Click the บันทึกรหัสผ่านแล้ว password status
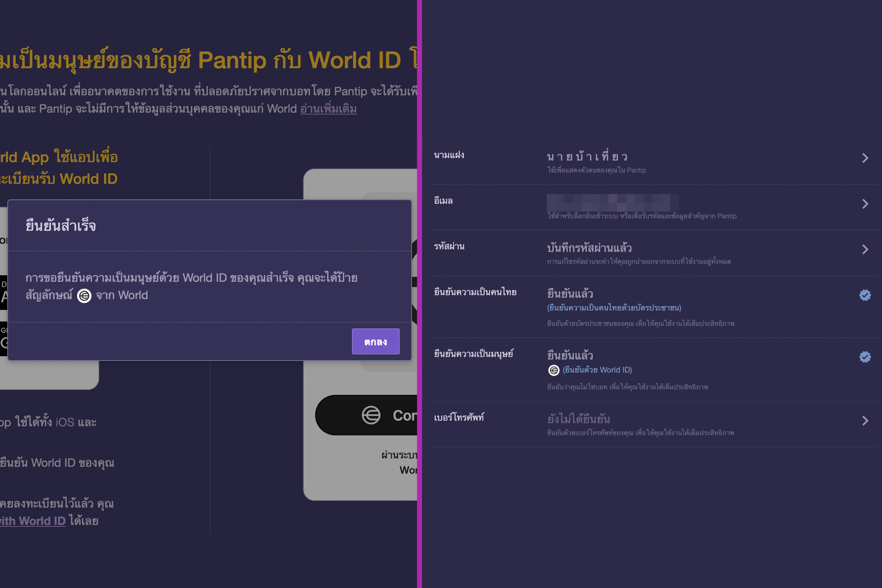The width and height of the screenshot is (882, 588). [x=589, y=248]
